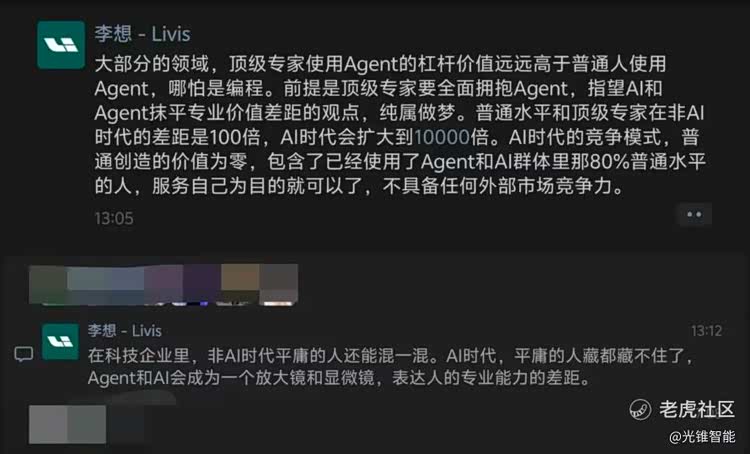The height and width of the screenshot is (454, 750).
Task: Open the reply thread bubble icon left of second message
Action: pos(23,354)
